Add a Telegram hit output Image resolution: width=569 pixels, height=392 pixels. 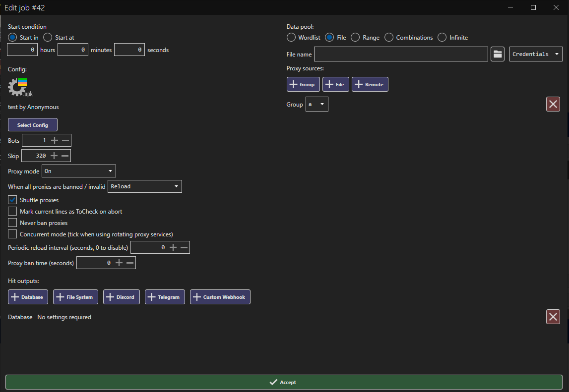(165, 297)
